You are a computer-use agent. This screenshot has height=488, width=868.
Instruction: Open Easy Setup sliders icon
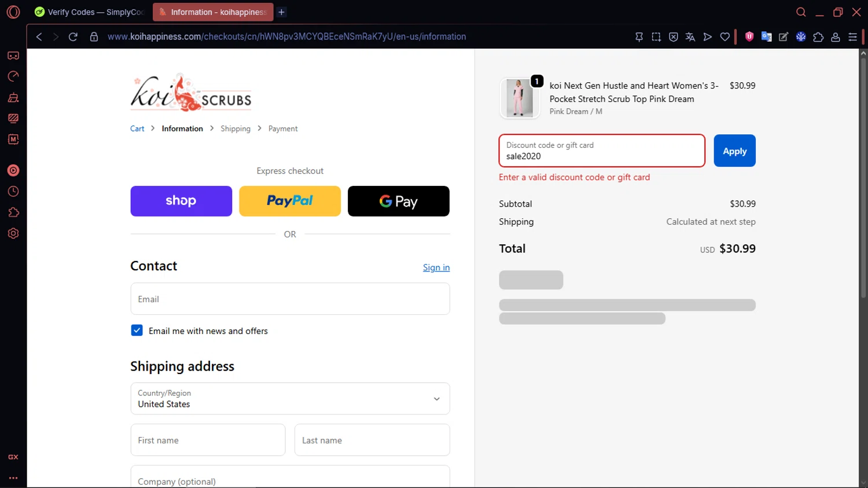[853, 36]
